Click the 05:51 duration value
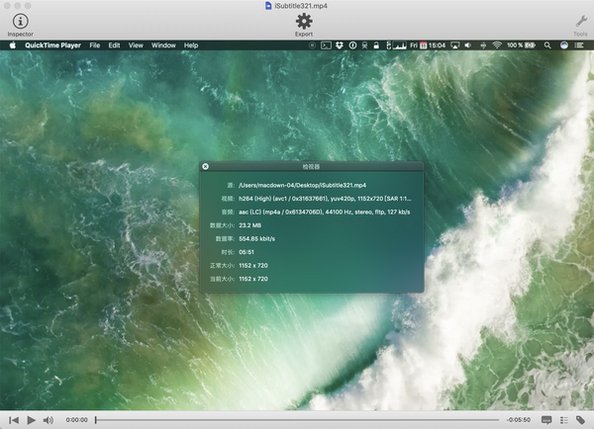 click(x=246, y=252)
